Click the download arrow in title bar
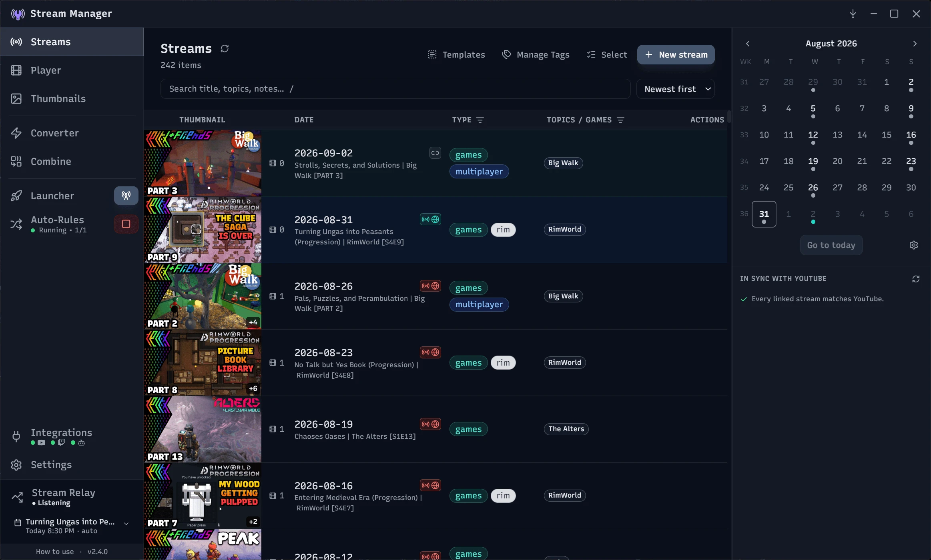This screenshot has height=560, width=931. (853, 14)
